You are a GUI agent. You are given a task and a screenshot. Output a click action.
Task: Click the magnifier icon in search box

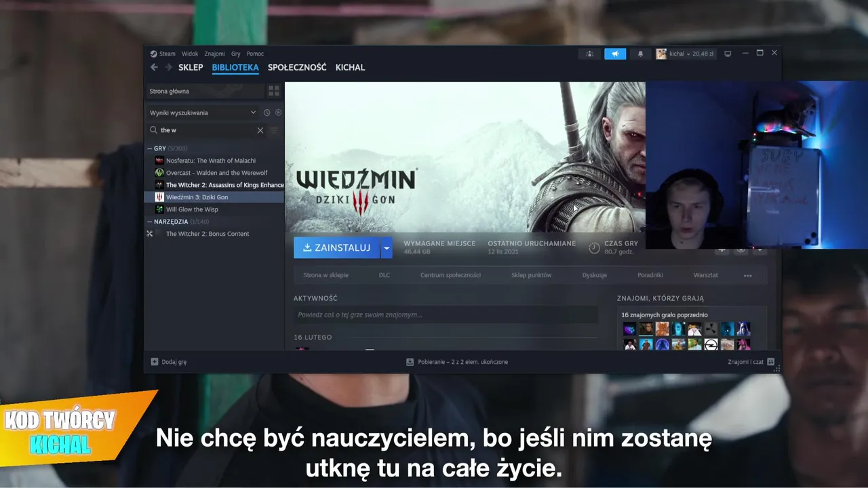[154, 130]
